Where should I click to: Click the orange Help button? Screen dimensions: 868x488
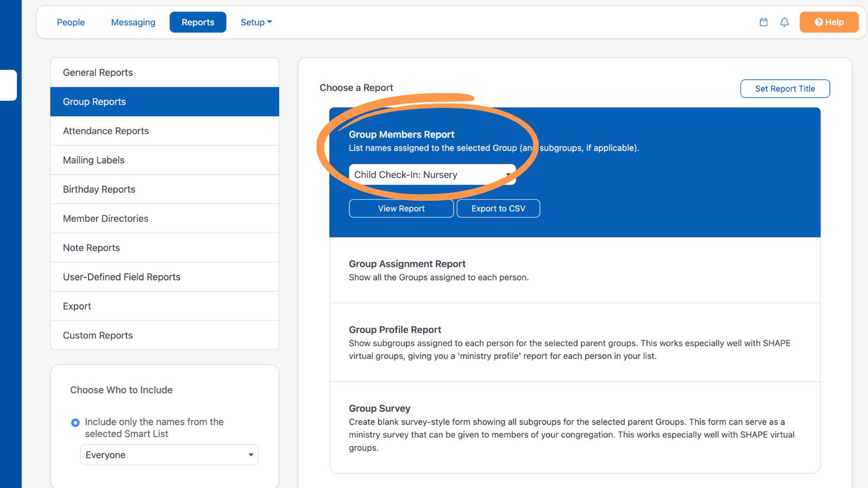point(829,22)
